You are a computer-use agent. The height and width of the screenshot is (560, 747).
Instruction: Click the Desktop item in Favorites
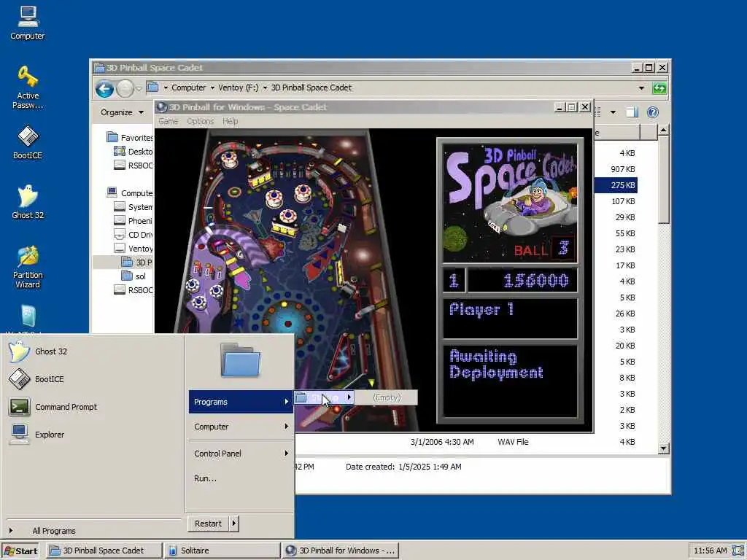click(133, 152)
